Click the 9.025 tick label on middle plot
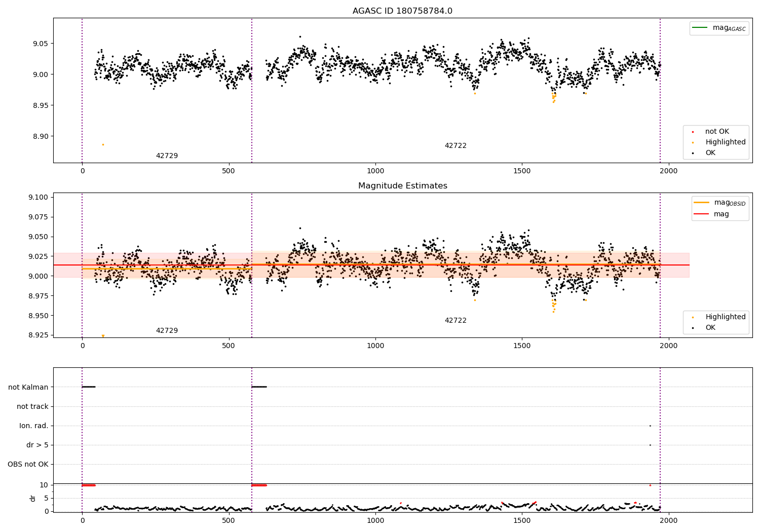The height and width of the screenshot is (532, 760). 39,256
